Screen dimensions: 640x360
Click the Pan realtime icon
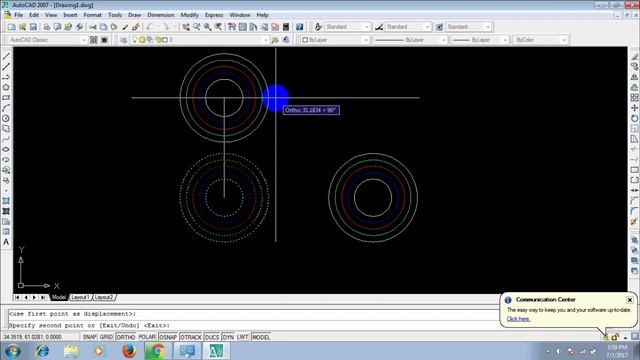pos(186,27)
